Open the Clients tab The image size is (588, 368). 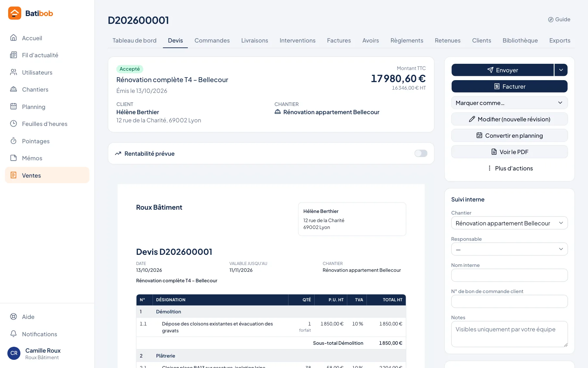tap(482, 41)
